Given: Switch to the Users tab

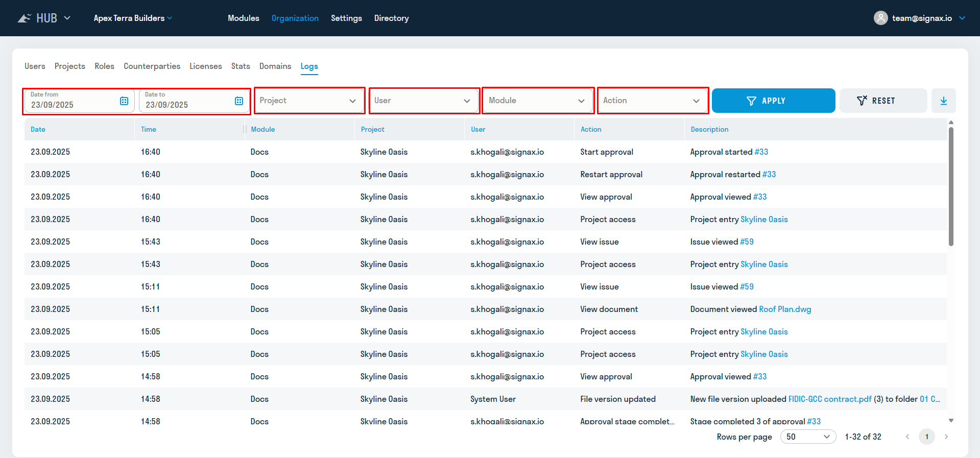Looking at the screenshot, I should tap(35, 66).
